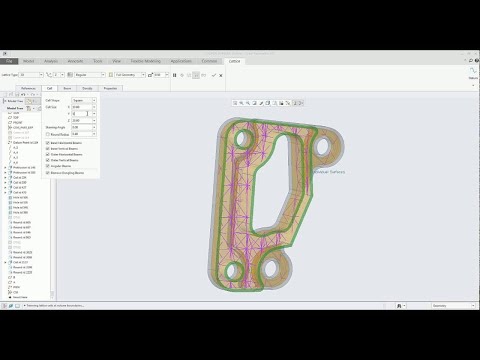Select TOP datum plane in model tree
This screenshot has height=360, width=480.
(16, 118)
